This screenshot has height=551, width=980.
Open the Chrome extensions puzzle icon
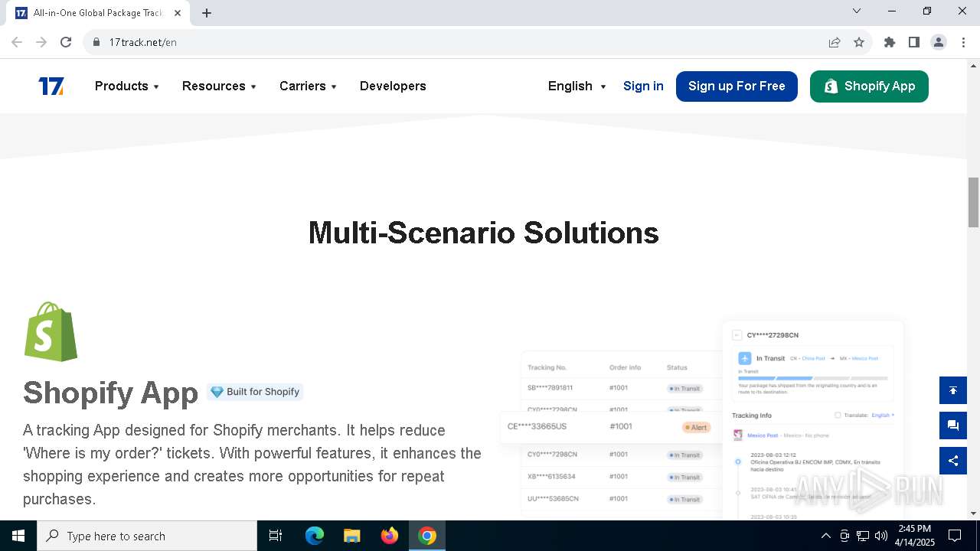pyautogui.click(x=890, y=42)
